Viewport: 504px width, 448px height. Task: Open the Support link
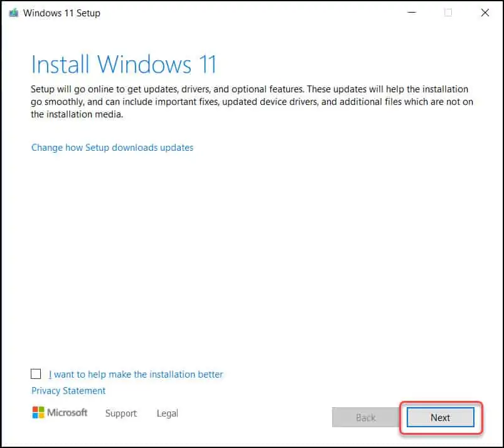[121, 413]
